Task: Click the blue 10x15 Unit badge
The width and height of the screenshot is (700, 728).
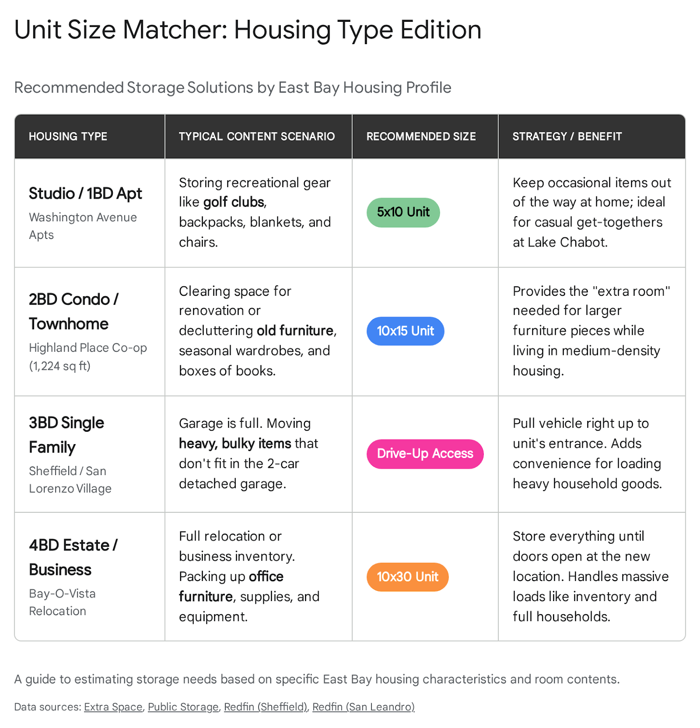Action: coord(405,331)
